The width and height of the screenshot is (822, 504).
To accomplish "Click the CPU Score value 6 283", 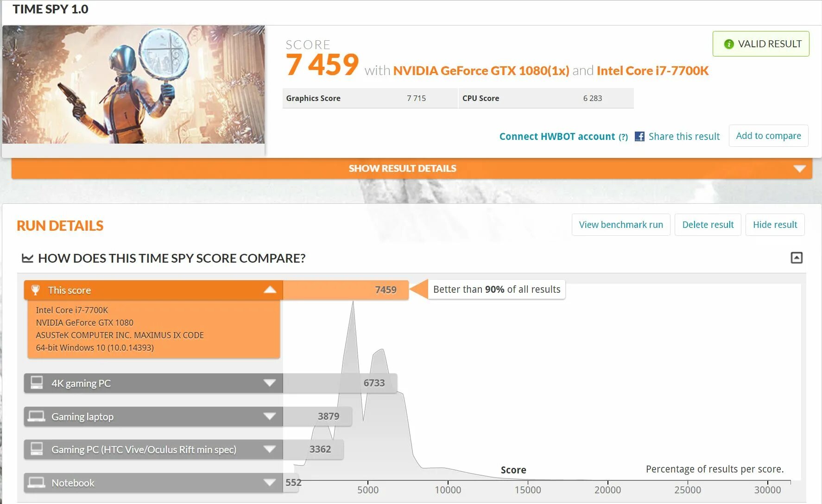I will click(x=593, y=98).
